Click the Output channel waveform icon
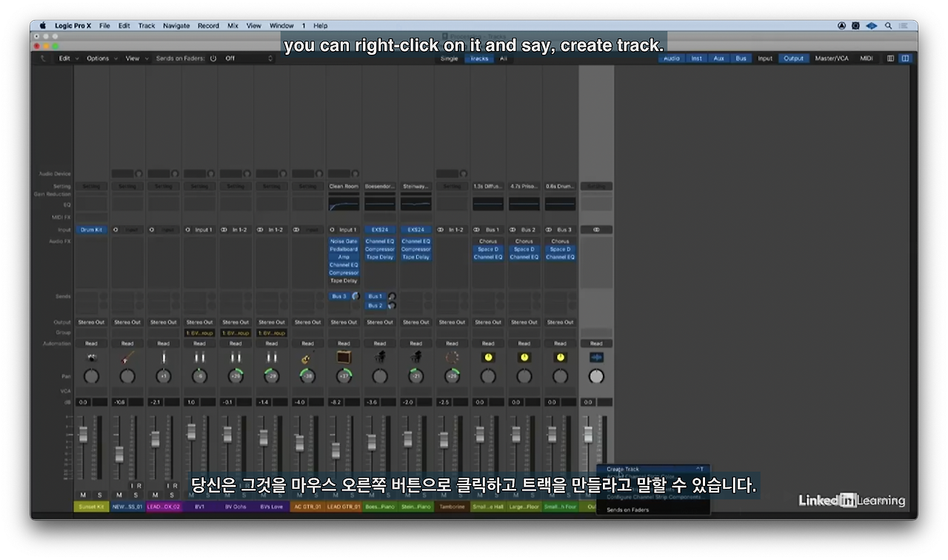Screen dimensions: 948x560 pos(596,358)
